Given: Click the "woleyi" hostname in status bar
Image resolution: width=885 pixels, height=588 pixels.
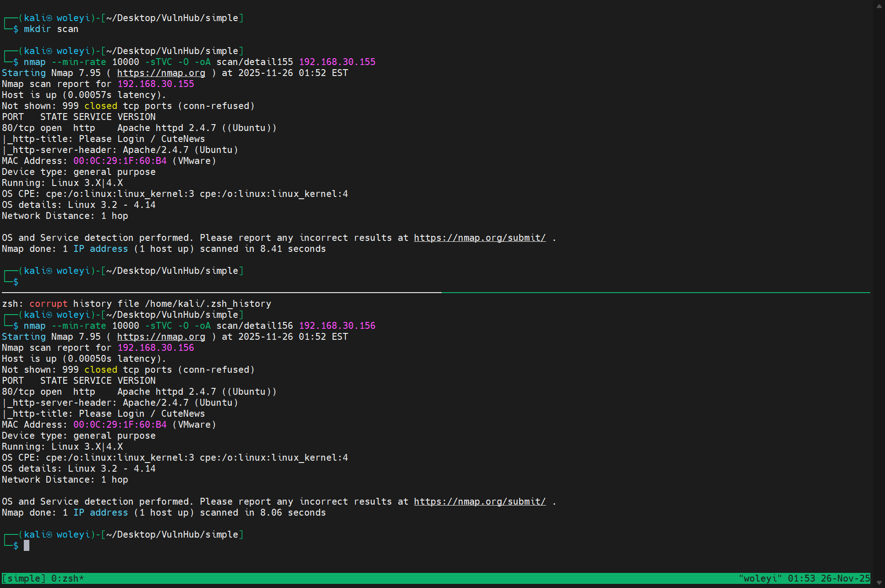Looking at the screenshot, I should pos(760,578).
